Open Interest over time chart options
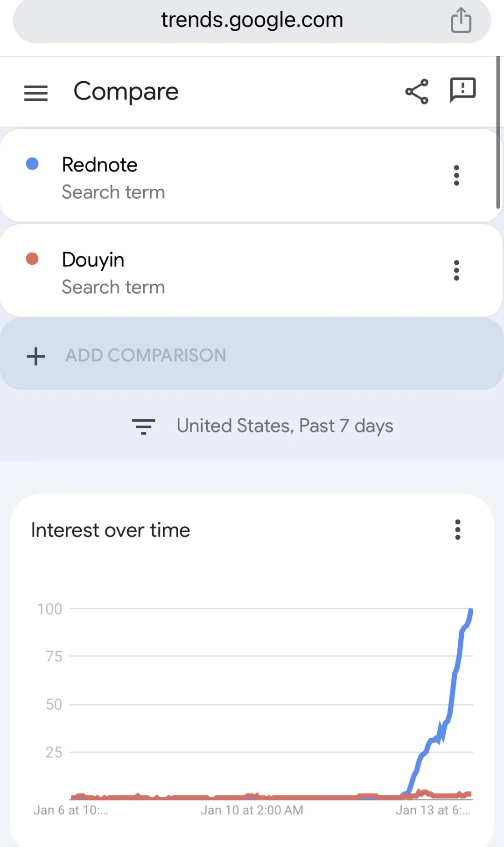Screen dimensions: 504x847 (x=457, y=529)
